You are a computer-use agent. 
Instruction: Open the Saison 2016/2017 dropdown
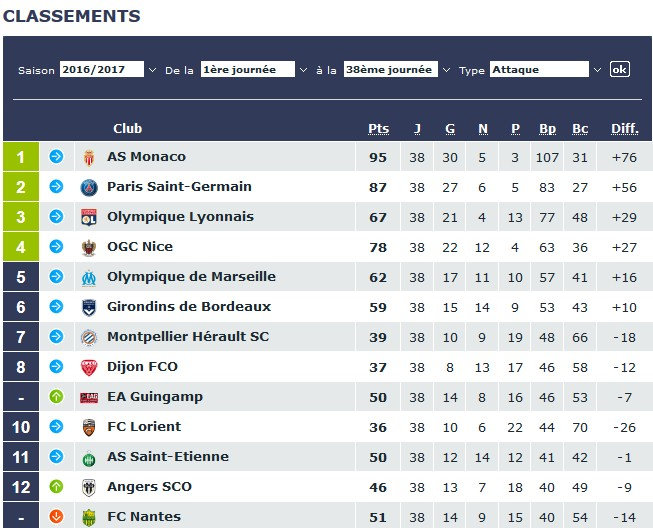coord(108,70)
